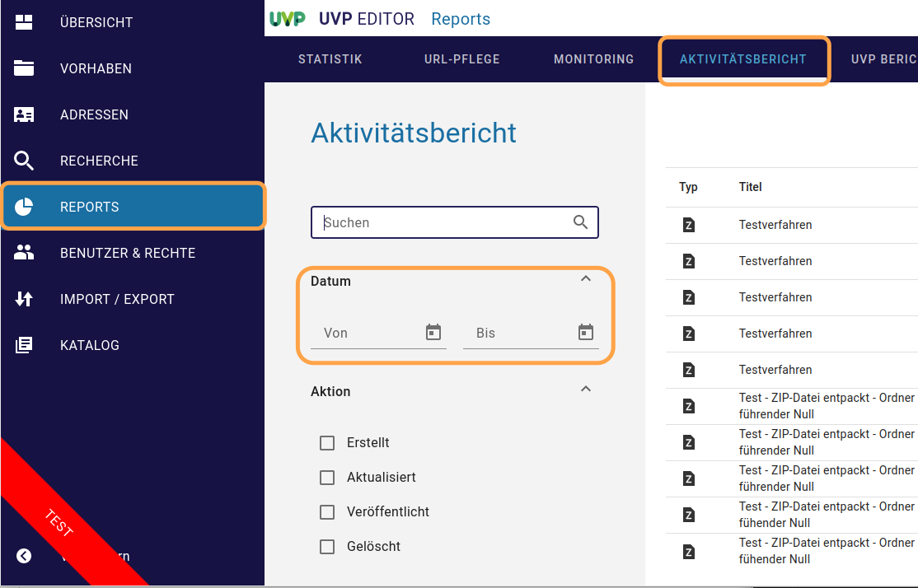
Task: Click the Reports pie chart icon
Action: (23, 207)
